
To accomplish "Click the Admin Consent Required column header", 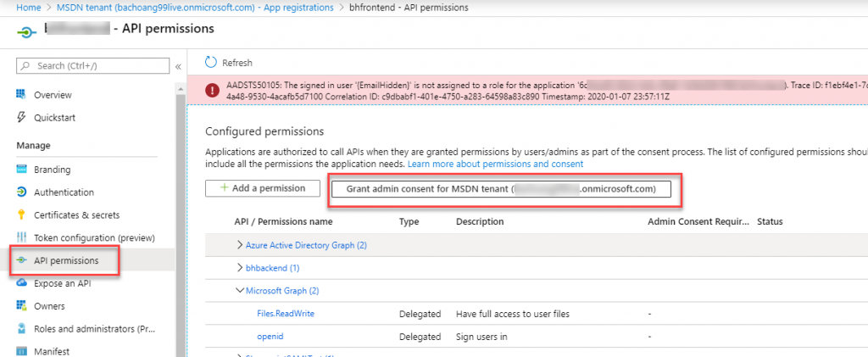I will pyautogui.click(x=698, y=221).
